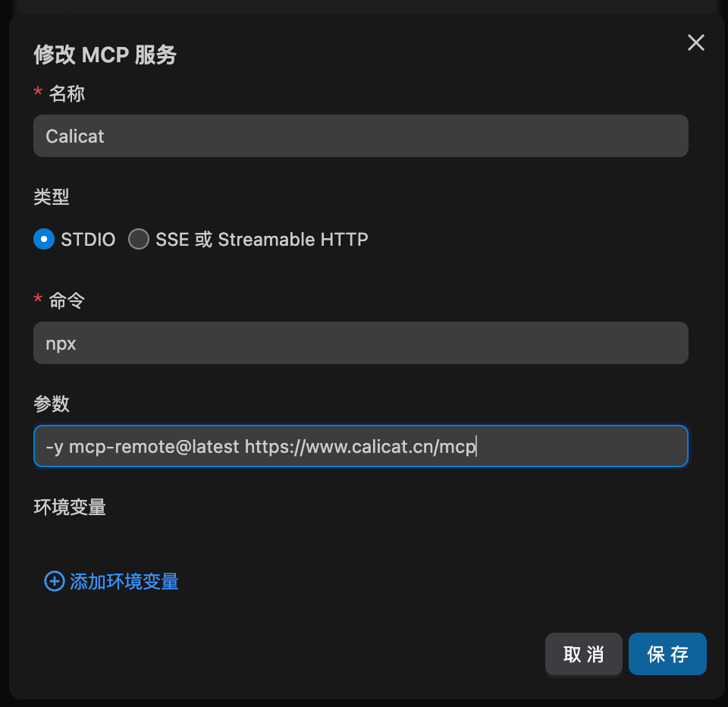Click the blue 保存 confirmation button
728x707 pixels.
click(x=667, y=653)
